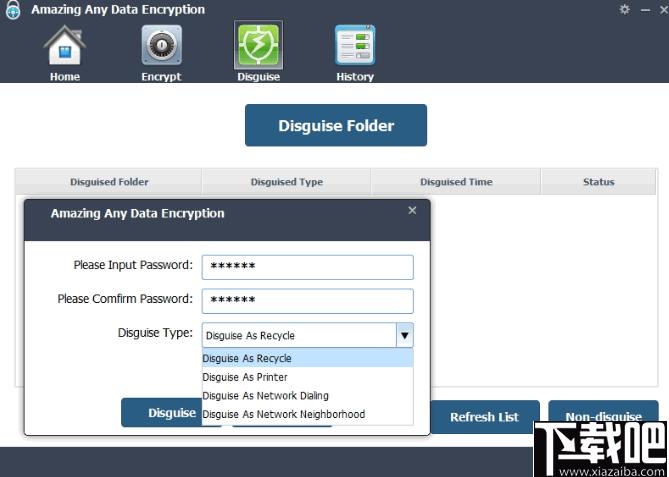Sort by Status column header
Screen dimensions: 669x477
pyautogui.click(x=599, y=182)
